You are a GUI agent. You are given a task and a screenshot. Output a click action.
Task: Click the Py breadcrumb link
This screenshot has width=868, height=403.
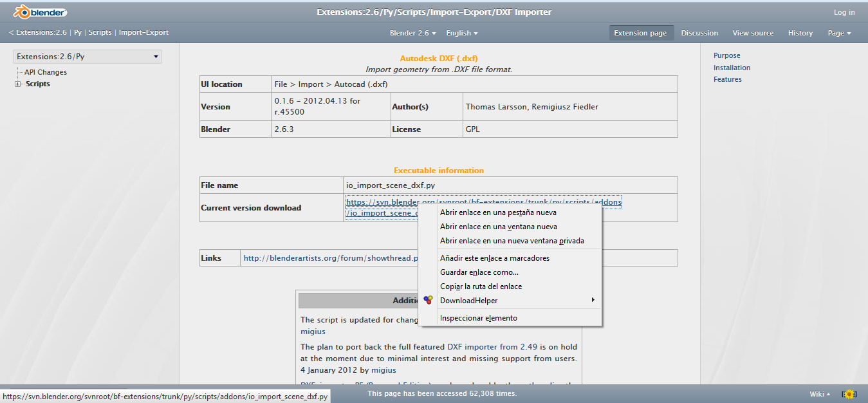(x=78, y=33)
